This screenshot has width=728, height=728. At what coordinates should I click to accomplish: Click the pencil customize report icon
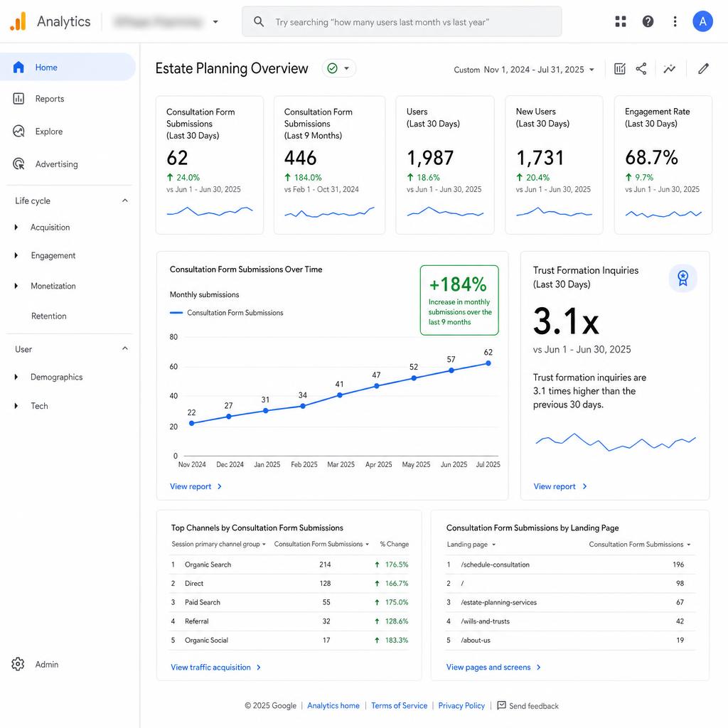click(703, 69)
